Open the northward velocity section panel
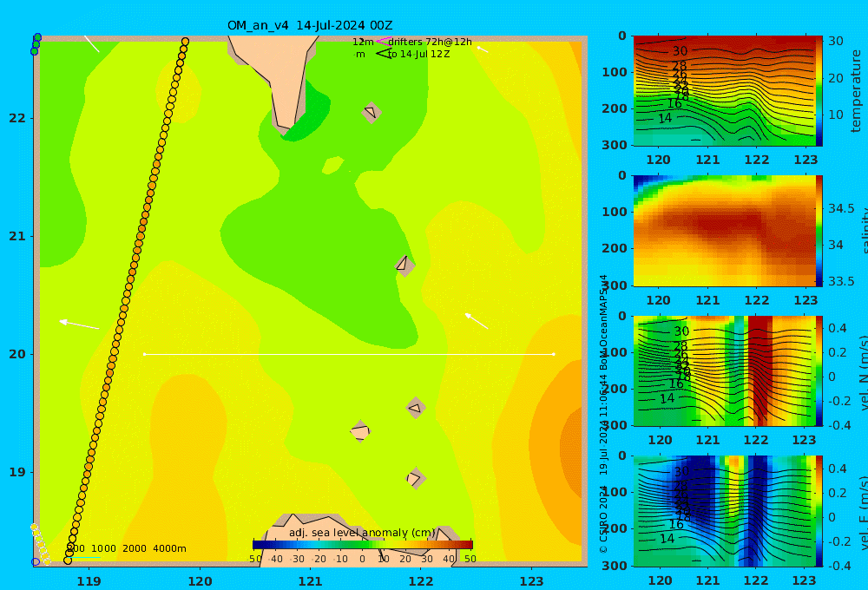The image size is (868, 590). pos(724,370)
